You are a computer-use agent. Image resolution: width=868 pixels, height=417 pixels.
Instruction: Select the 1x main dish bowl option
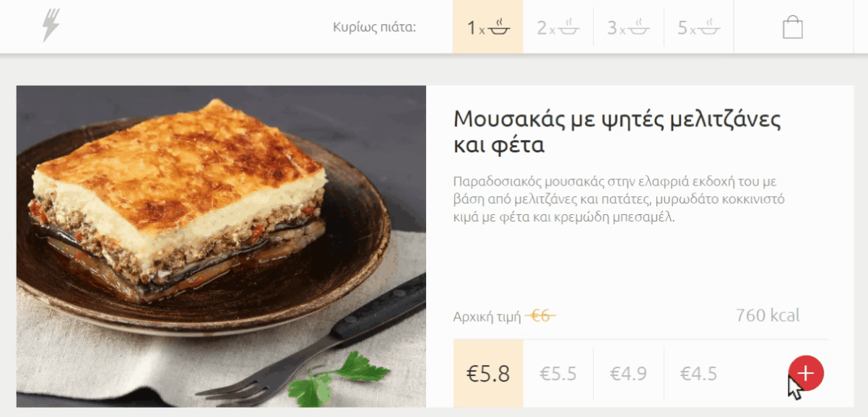[x=488, y=27]
